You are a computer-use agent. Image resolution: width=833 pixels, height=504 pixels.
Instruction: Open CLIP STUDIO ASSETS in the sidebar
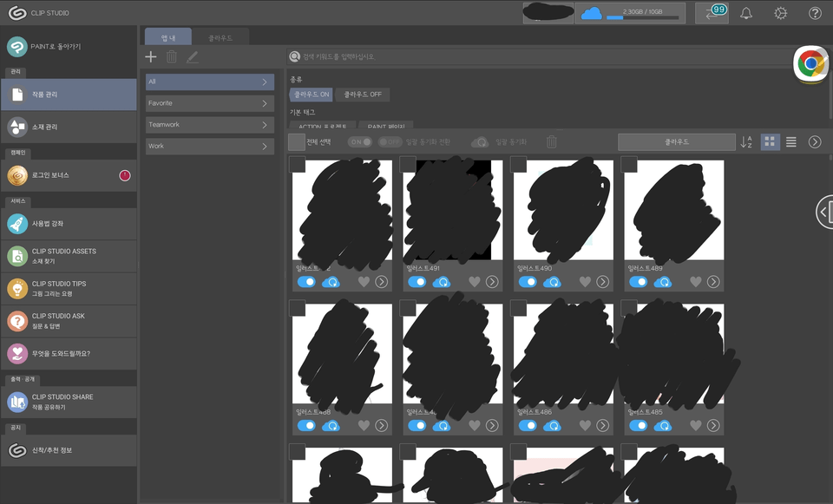[69, 256]
